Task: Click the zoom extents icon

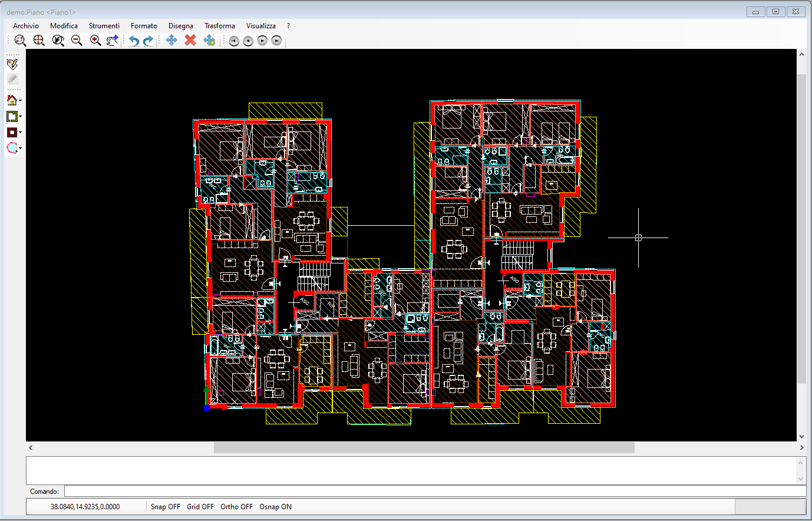Action: tap(39, 40)
